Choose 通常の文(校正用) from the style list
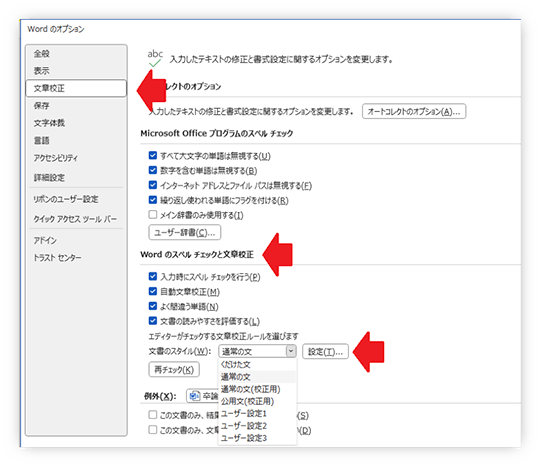The width and height of the screenshot is (539, 466). 257,389
